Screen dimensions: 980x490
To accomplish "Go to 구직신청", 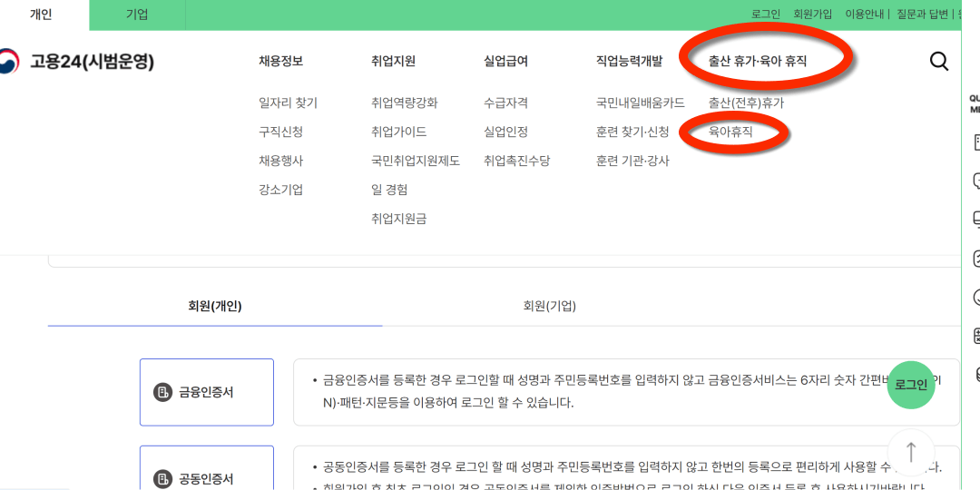I will pos(280,132).
